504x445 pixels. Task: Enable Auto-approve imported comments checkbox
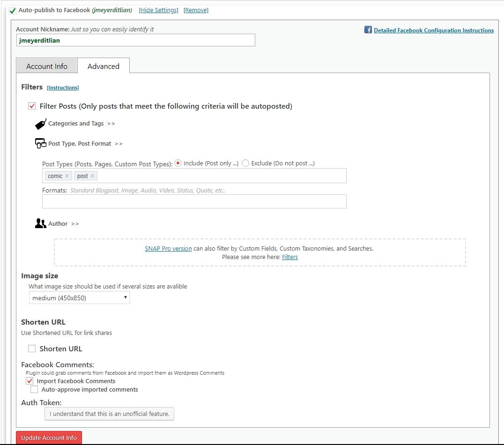point(34,389)
